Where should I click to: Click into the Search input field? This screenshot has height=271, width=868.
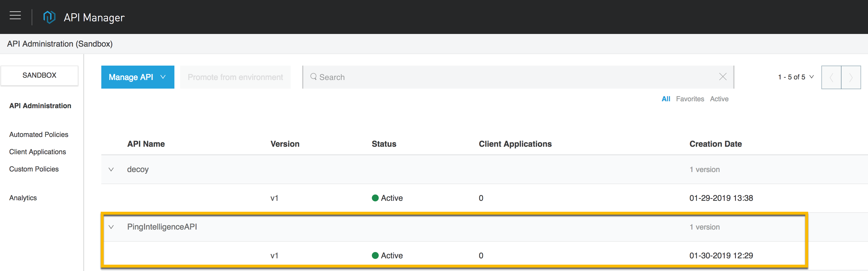[505, 77]
